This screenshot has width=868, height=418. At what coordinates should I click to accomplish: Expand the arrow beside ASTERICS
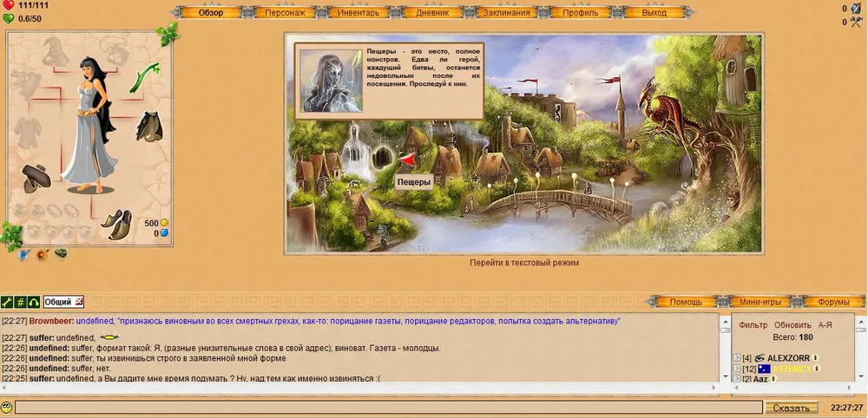pyautogui.click(x=737, y=369)
